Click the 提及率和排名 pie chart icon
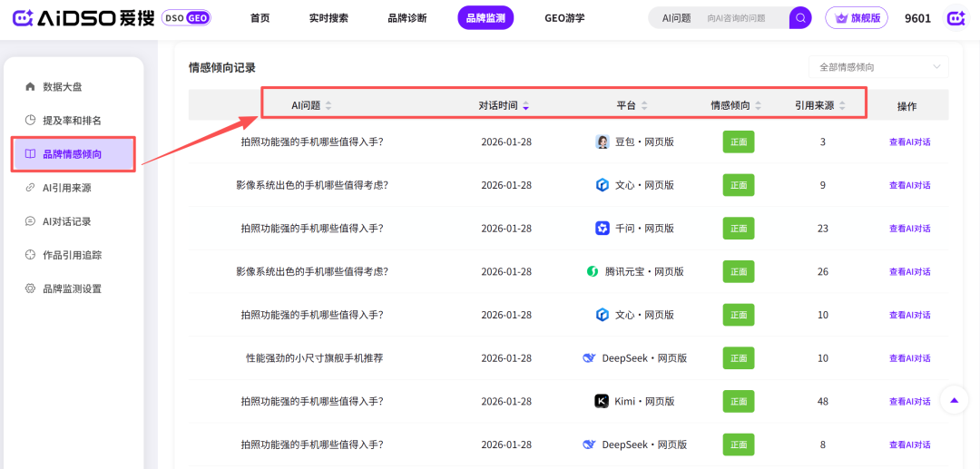The width and height of the screenshot is (980, 469). click(30, 121)
